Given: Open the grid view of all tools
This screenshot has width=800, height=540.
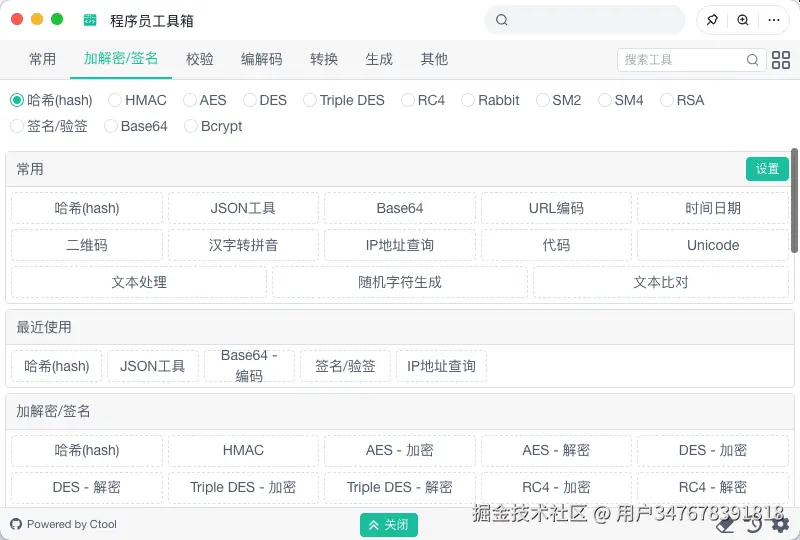Looking at the screenshot, I should point(781,60).
